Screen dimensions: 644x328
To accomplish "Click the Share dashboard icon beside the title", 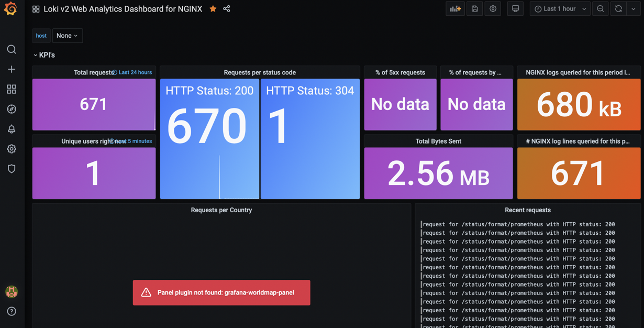I will [x=226, y=8].
